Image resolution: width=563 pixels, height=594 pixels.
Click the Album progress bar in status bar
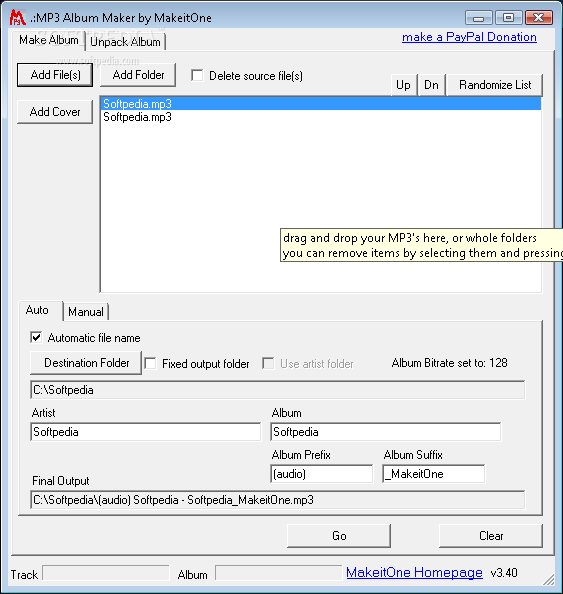click(278, 573)
